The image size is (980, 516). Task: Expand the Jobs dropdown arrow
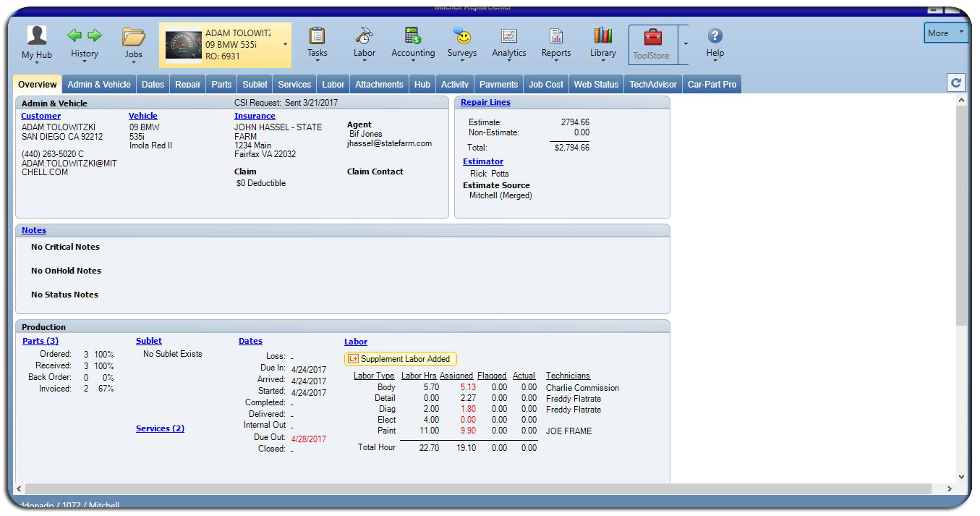click(134, 63)
